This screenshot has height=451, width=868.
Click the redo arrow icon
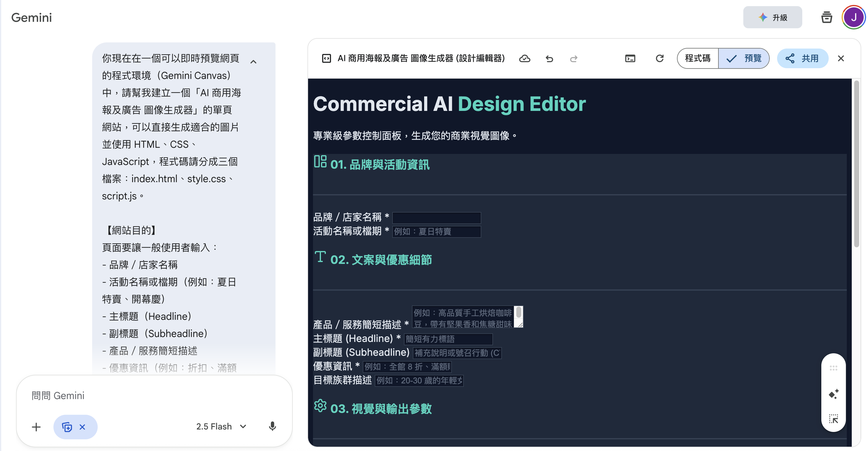click(573, 59)
